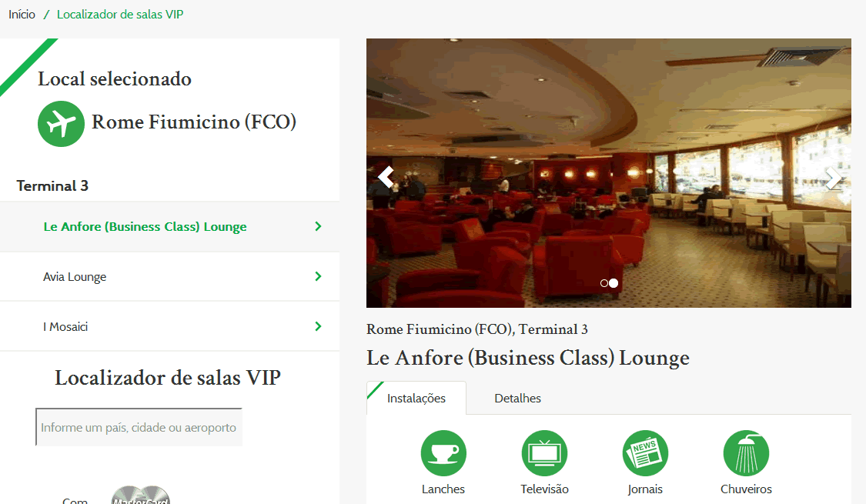Click the Chuveiros shower icon
The image size is (866, 504).
tap(746, 453)
